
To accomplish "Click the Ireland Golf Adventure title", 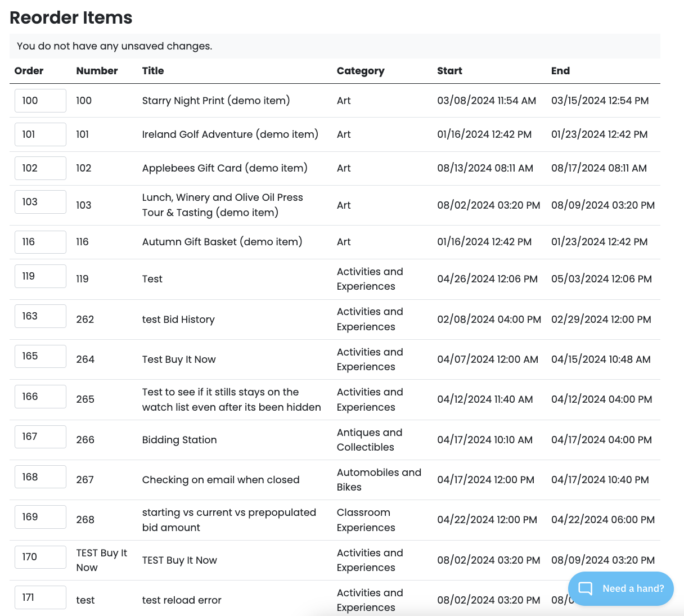I will click(230, 134).
